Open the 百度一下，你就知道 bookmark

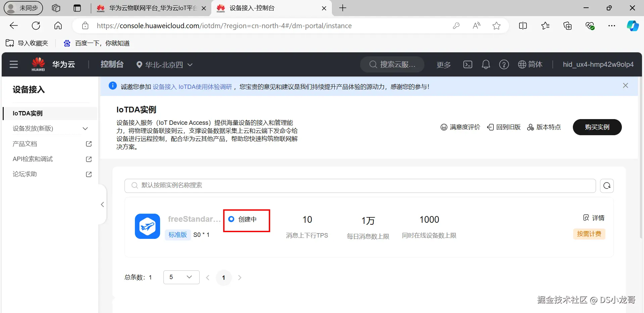tap(97, 43)
